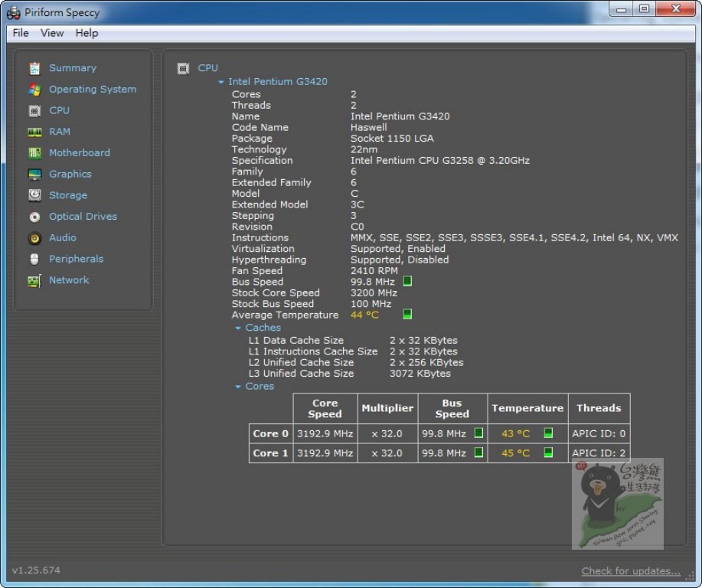Select the Storage drive icon
Screen dimensions: 702x588
34,195
